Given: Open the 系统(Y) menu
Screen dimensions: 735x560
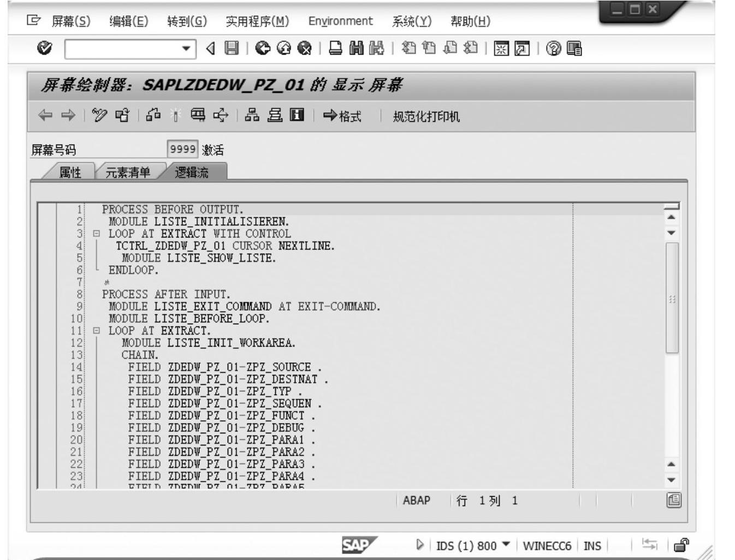Looking at the screenshot, I should coord(412,21).
